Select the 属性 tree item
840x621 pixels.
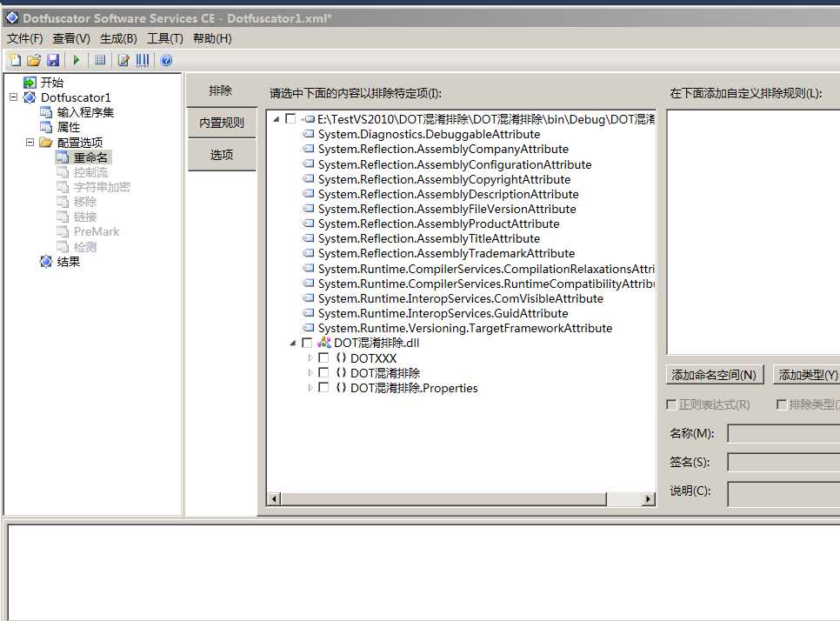pyautogui.click(x=69, y=127)
